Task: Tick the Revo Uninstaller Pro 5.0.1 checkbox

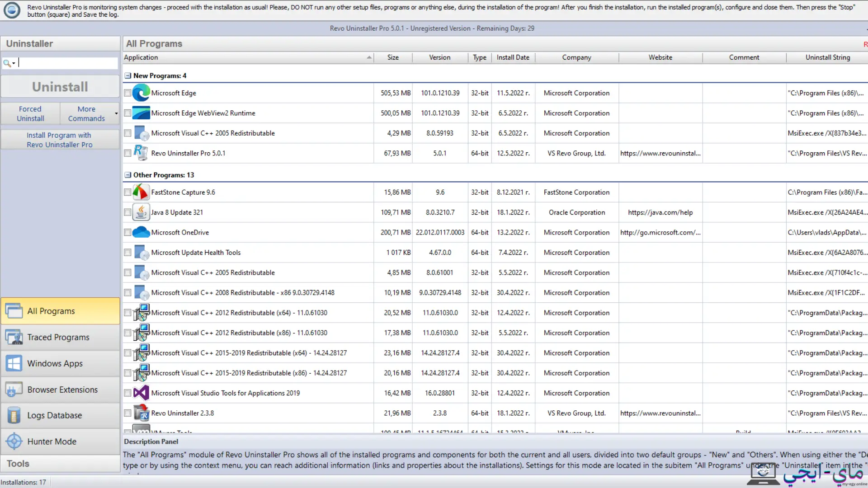Action: coord(127,153)
